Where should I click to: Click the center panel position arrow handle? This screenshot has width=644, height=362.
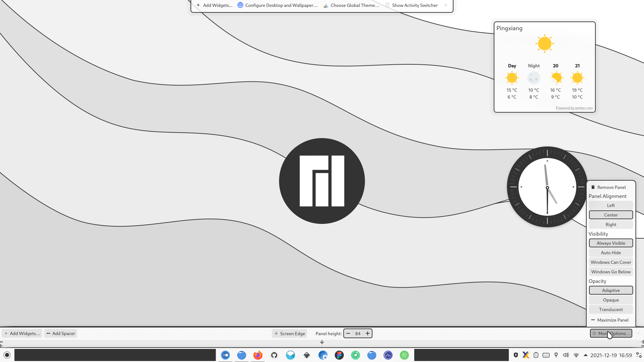pos(322,342)
